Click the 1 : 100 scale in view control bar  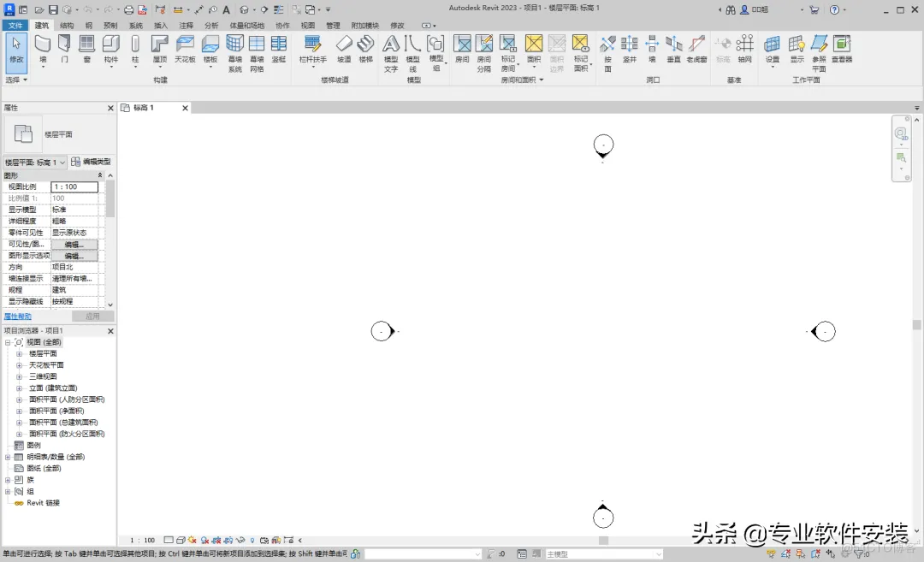(x=142, y=541)
